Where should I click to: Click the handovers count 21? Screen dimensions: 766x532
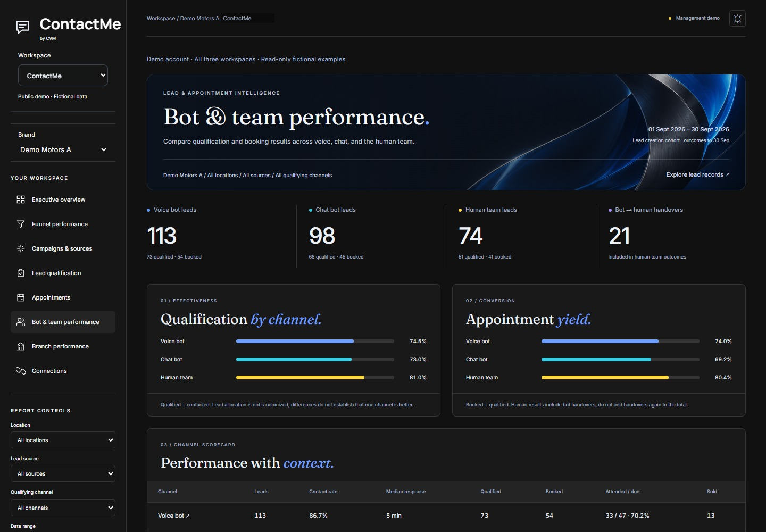pyautogui.click(x=619, y=236)
